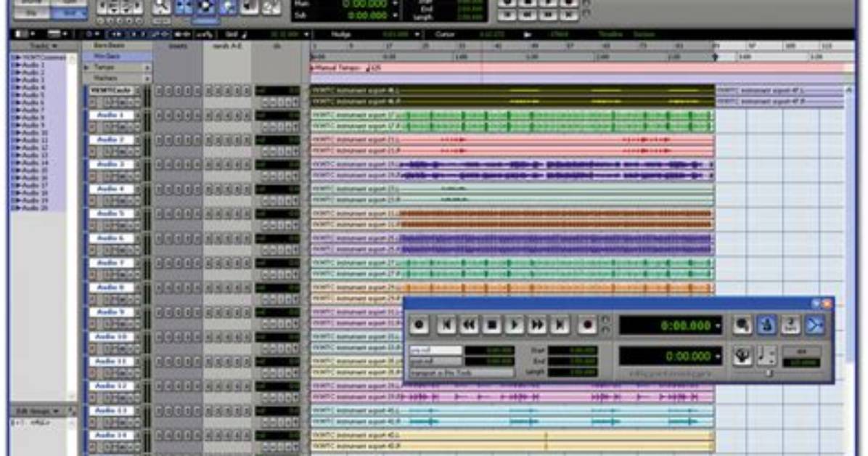Screen dimensions: 868x456
Task: Click the Audio 4 track name button
Action: (x=111, y=189)
